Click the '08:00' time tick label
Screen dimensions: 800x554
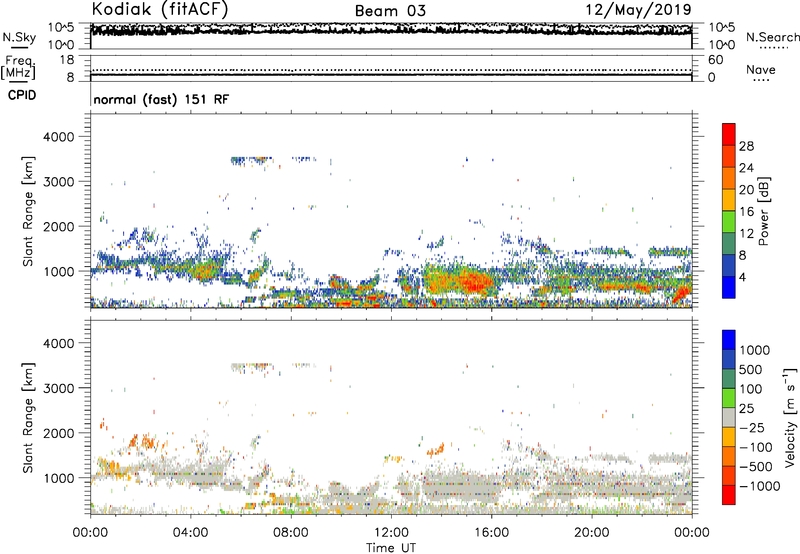point(291,533)
